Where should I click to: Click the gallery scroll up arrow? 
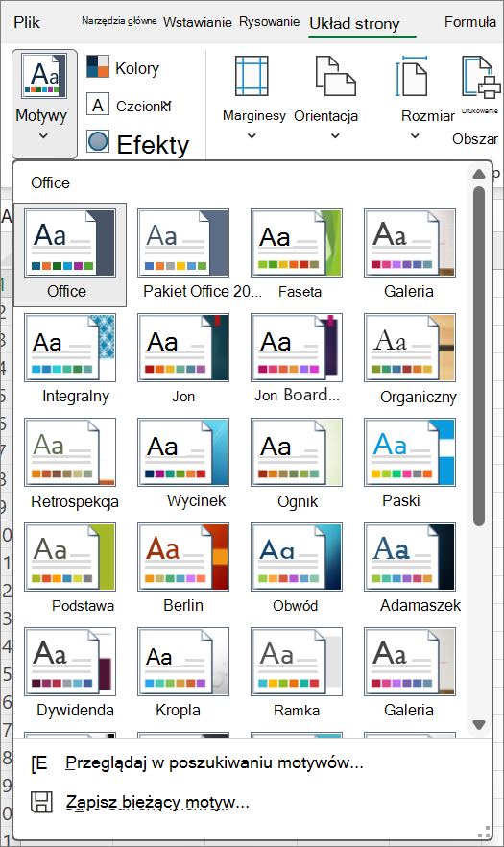pyautogui.click(x=479, y=174)
